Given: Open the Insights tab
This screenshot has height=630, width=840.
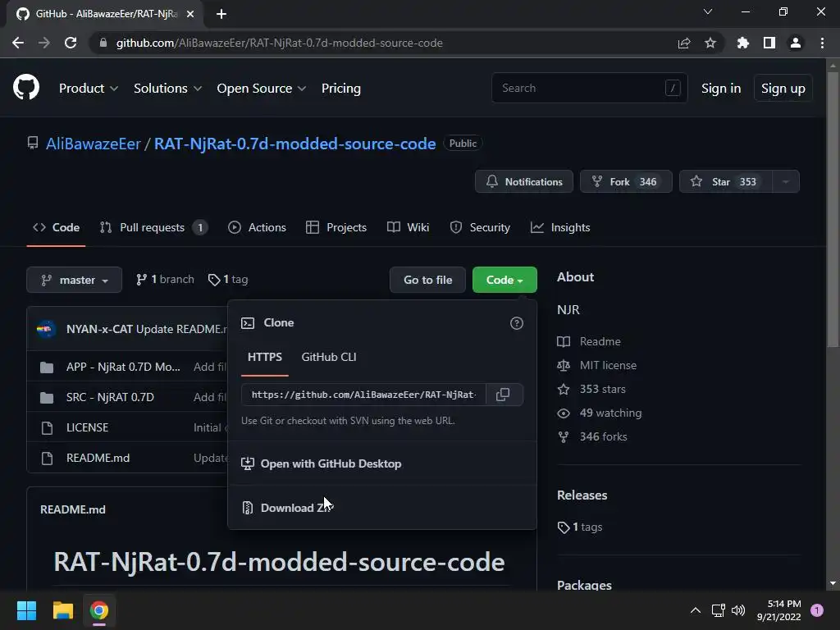Looking at the screenshot, I should (x=560, y=228).
